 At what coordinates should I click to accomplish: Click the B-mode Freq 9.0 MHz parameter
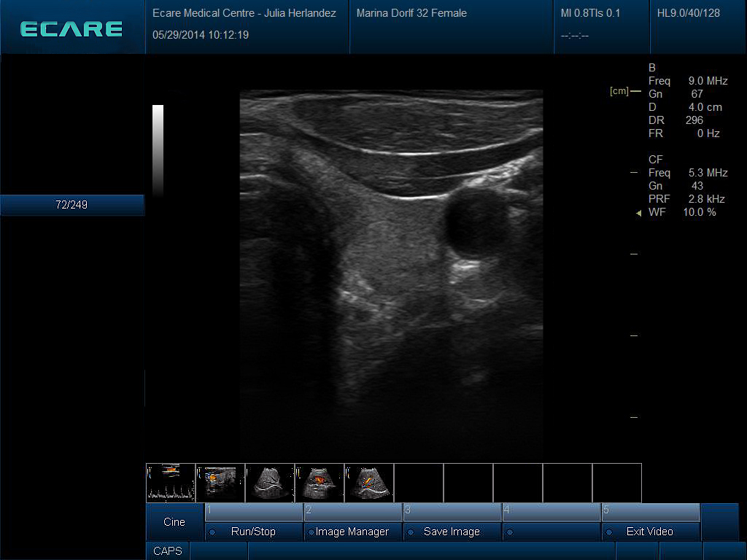tap(688, 81)
